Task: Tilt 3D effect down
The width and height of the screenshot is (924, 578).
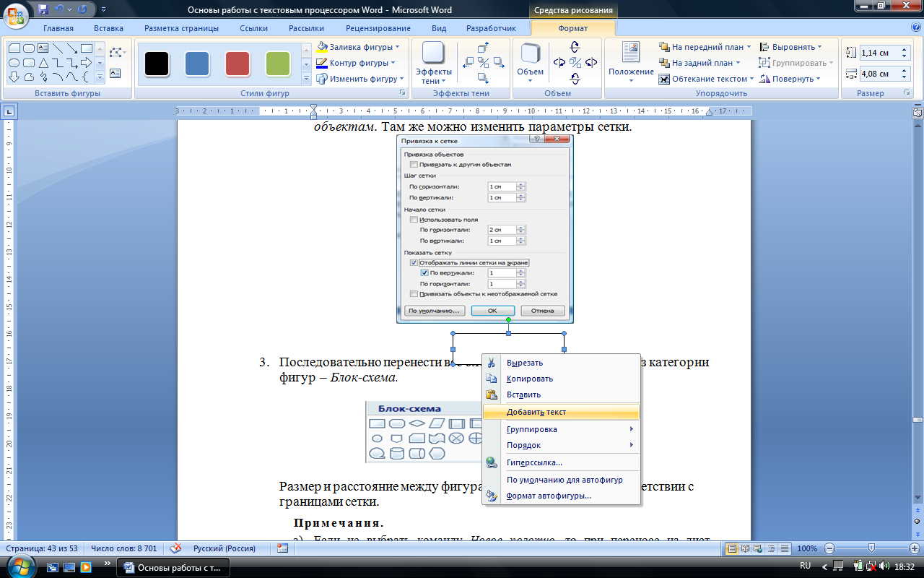Action: 575,78
